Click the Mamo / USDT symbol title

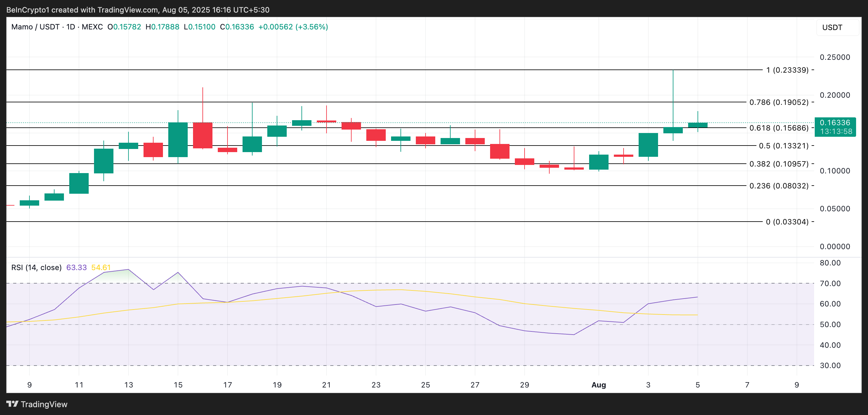point(35,27)
